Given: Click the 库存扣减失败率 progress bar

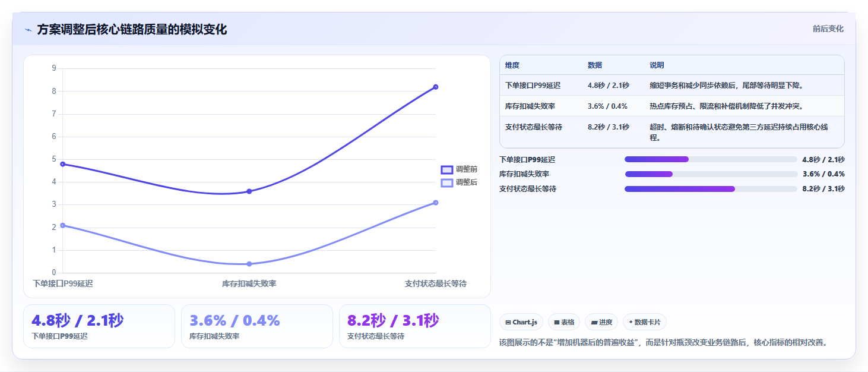Looking at the screenshot, I should (x=711, y=174).
